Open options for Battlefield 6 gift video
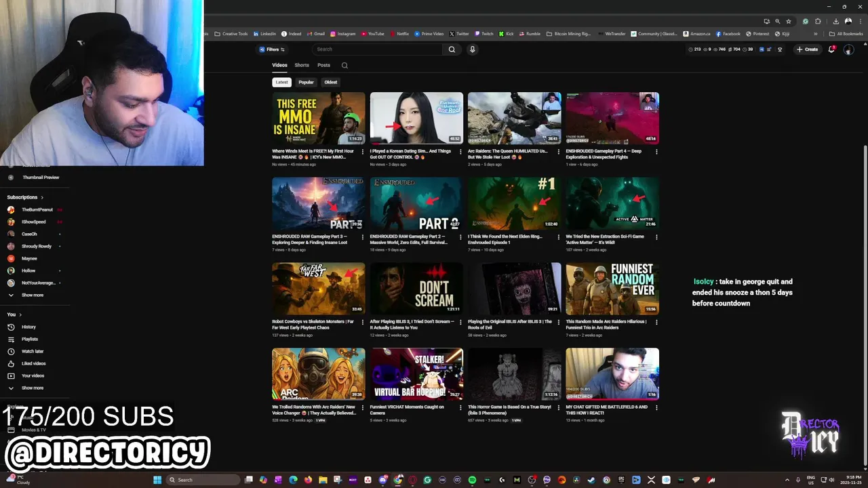868x488 pixels. click(656, 408)
